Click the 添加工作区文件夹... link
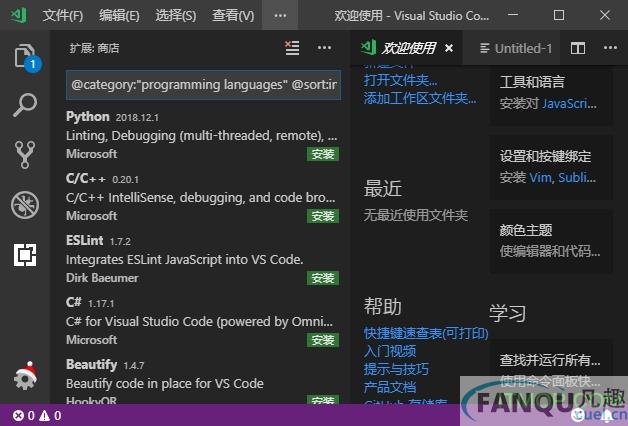This screenshot has height=426, width=628. [x=420, y=98]
